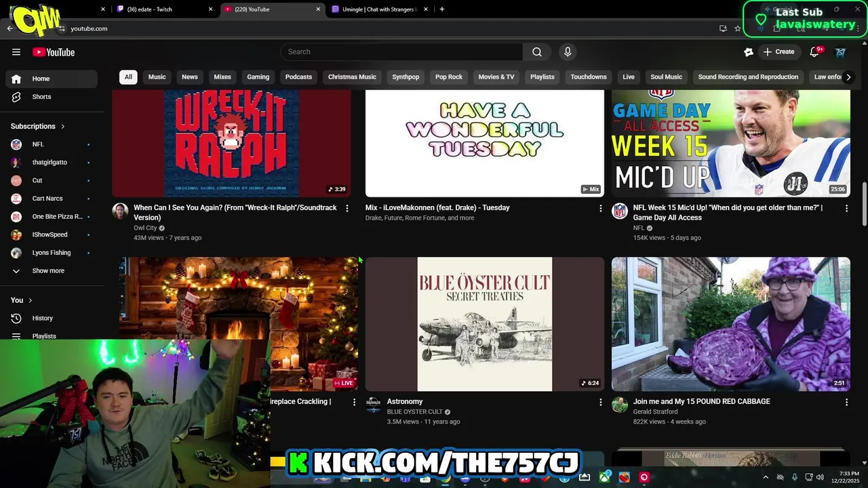Select the Podcasts filter chip

click(x=299, y=77)
